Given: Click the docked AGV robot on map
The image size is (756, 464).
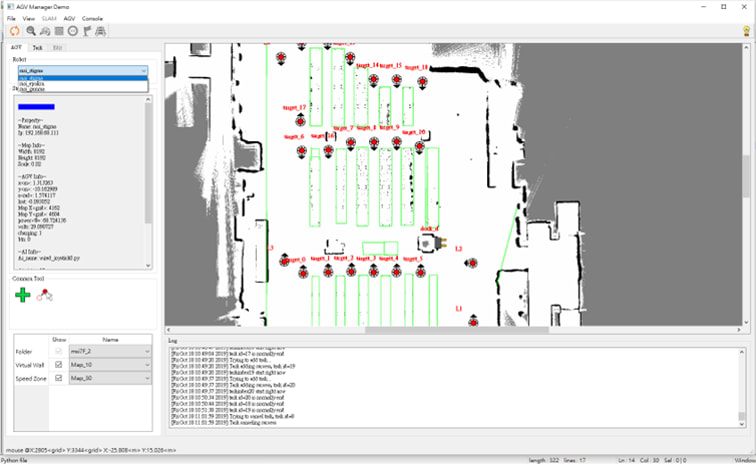Looking at the screenshot, I should pyautogui.click(x=431, y=243).
